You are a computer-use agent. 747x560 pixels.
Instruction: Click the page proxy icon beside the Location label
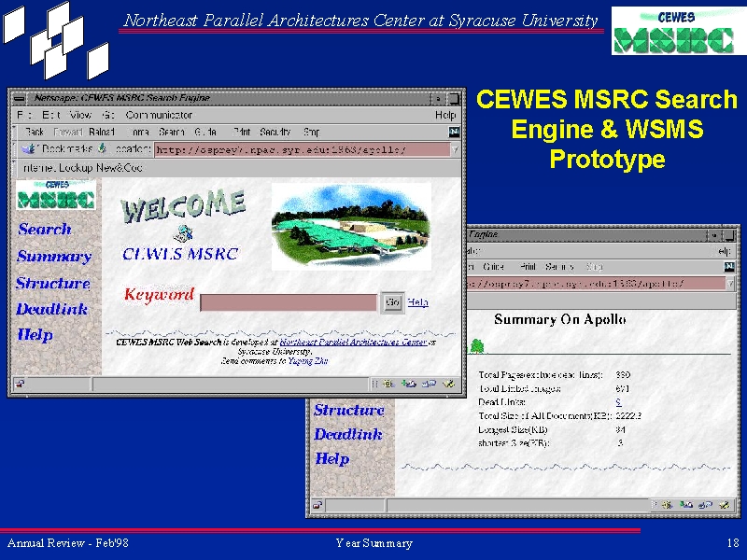click(x=102, y=148)
